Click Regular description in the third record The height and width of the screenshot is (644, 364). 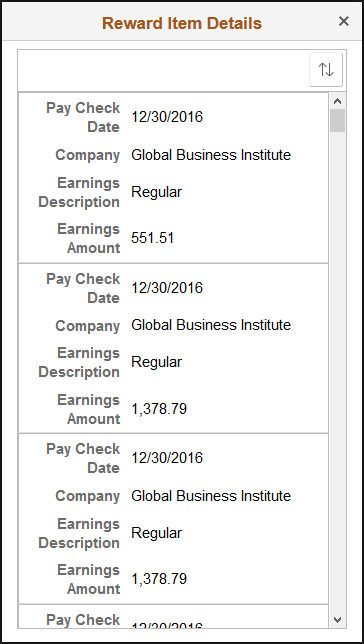[156, 533]
